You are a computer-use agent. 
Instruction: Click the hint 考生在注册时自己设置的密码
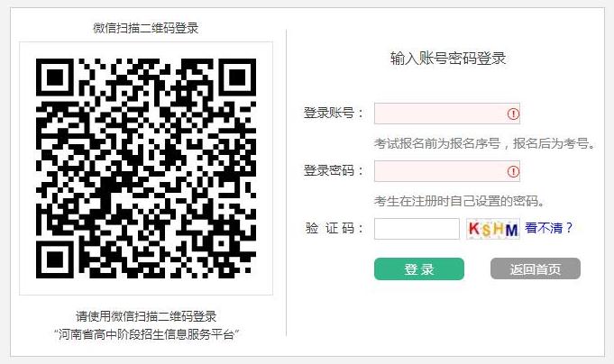point(459,201)
